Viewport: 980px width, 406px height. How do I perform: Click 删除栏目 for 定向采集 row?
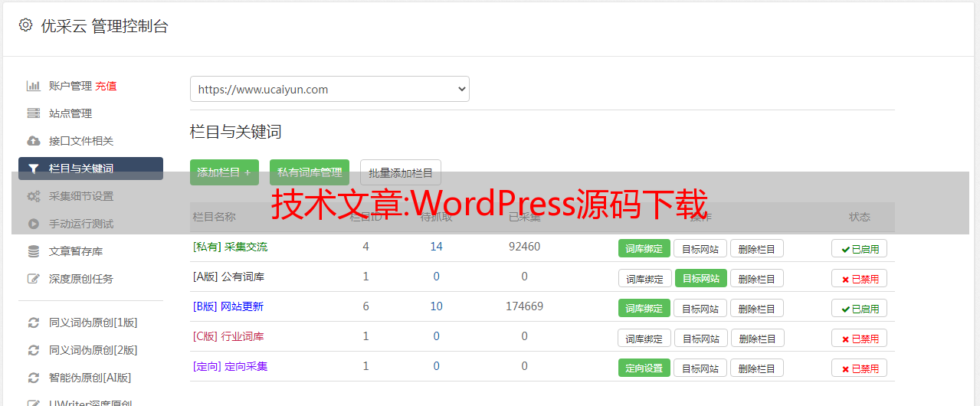(757, 368)
